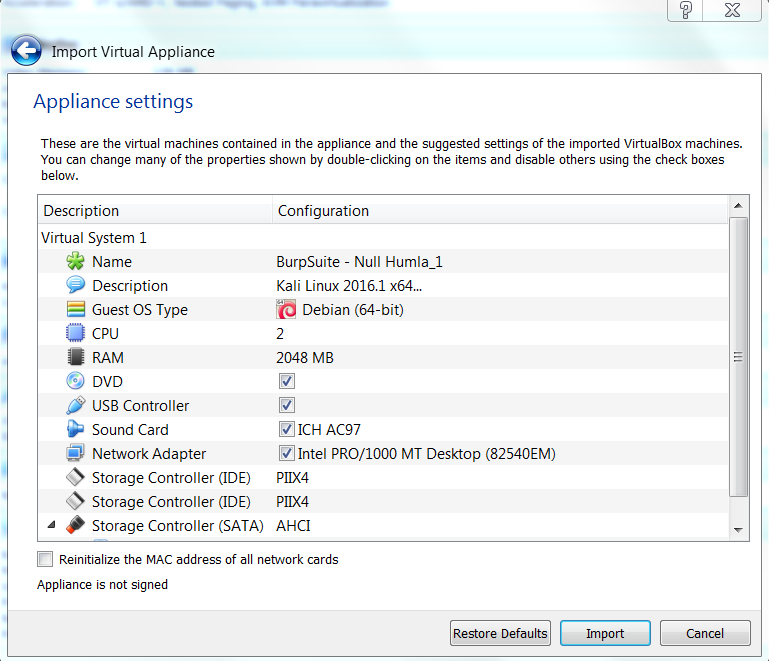Select the USB Controller row label
Screen dimensions: 769x661
140,406
